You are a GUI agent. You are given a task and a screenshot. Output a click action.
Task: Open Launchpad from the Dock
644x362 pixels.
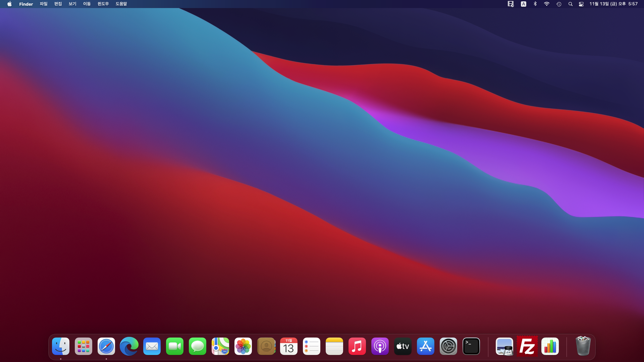(x=84, y=346)
